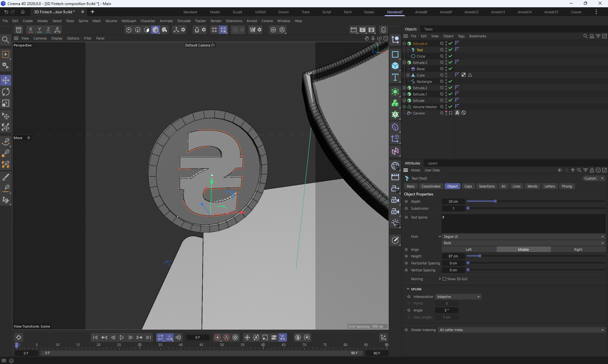Toggle the X axis lock icon

tap(30, 30)
